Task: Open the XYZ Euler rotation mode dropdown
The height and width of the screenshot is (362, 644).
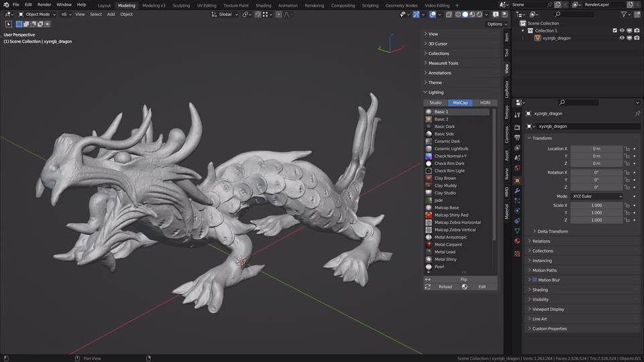Action: click(596, 196)
